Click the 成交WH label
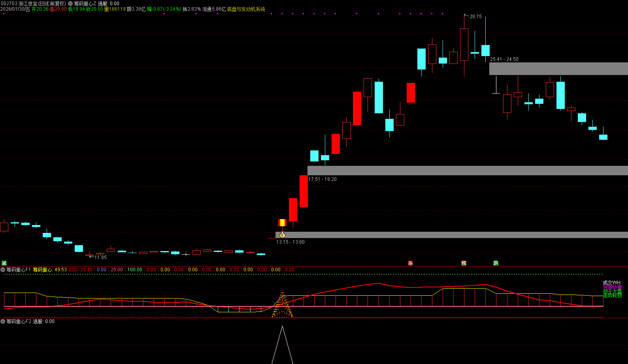The height and width of the screenshot is (364, 628). 612,283
